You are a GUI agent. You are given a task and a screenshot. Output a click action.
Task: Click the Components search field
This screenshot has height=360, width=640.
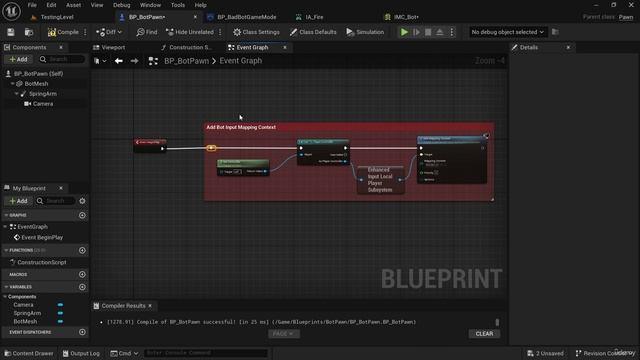(x=62, y=59)
